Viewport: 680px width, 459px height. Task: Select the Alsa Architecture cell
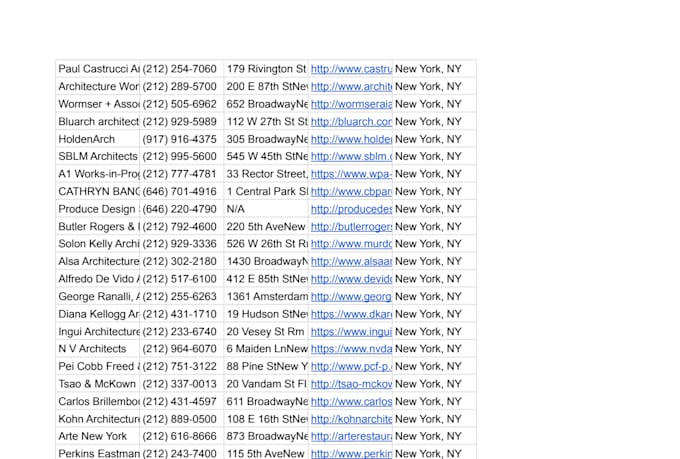click(x=98, y=261)
